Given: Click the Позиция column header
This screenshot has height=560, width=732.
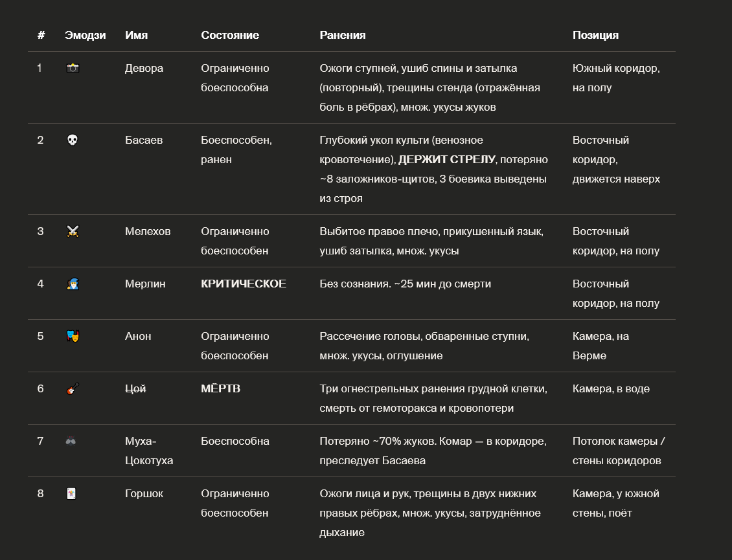Looking at the screenshot, I should point(595,35).
